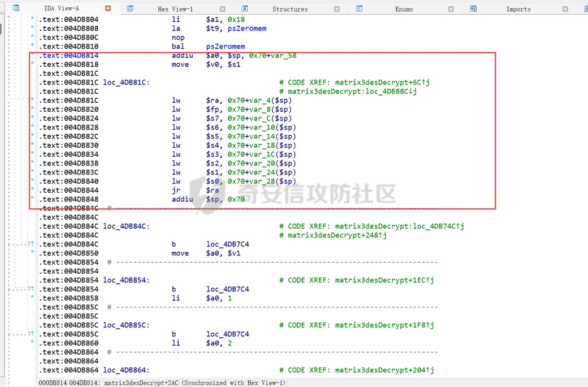Image resolution: width=588 pixels, height=387 pixels.
Task: Follow psZeromem operand on bal instruction
Action: (225, 46)
